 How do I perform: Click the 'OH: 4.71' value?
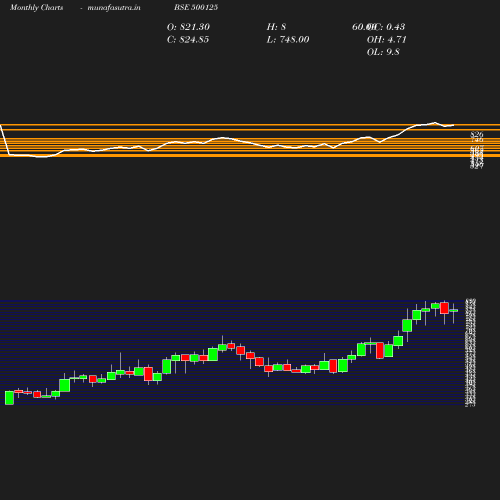(x=387, y=40)
